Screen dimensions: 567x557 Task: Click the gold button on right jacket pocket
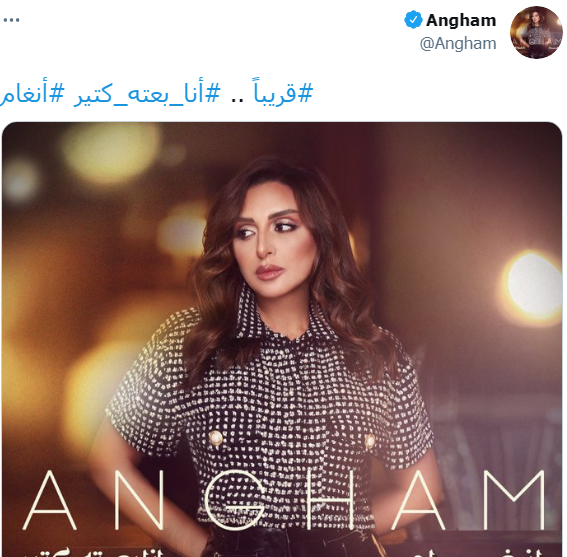click(x=370, y=441)
